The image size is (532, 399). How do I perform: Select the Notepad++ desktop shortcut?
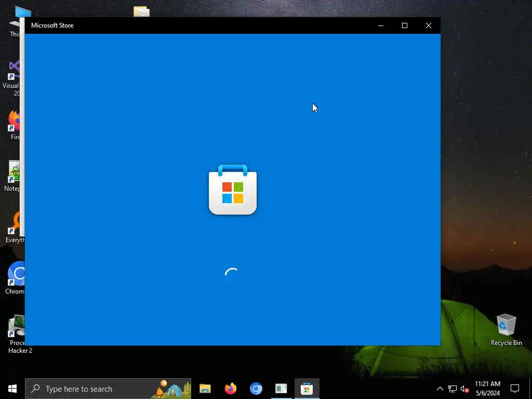[x=14, y=176]
